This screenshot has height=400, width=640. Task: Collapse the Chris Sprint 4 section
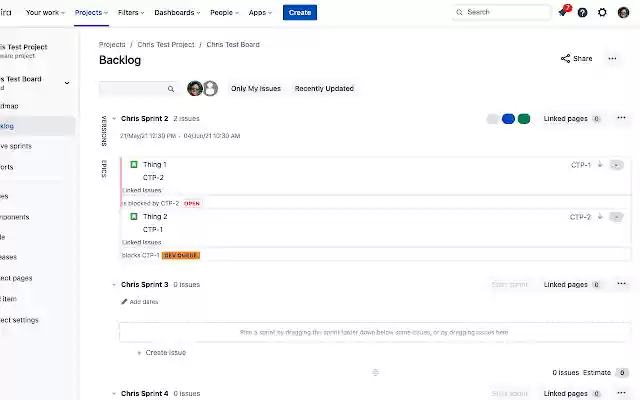(x=114, y=393)
